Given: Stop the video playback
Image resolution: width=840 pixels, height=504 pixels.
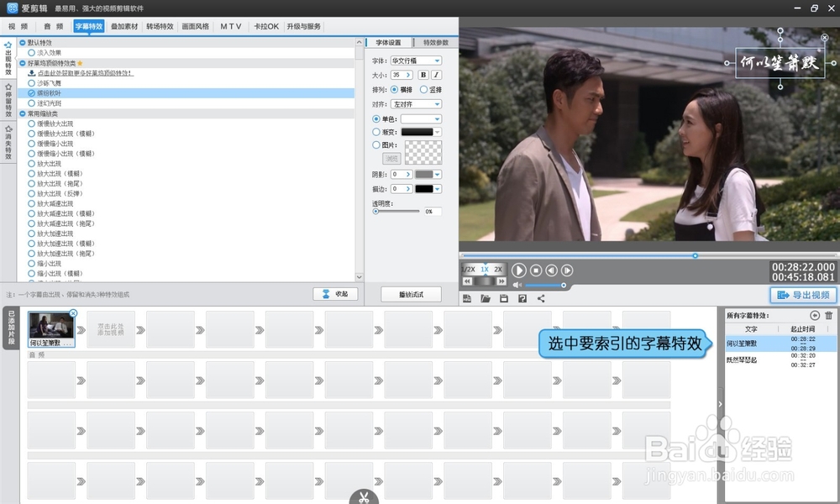Looking at the screenshot, I should pyautogui.click(x=536, y=270).
